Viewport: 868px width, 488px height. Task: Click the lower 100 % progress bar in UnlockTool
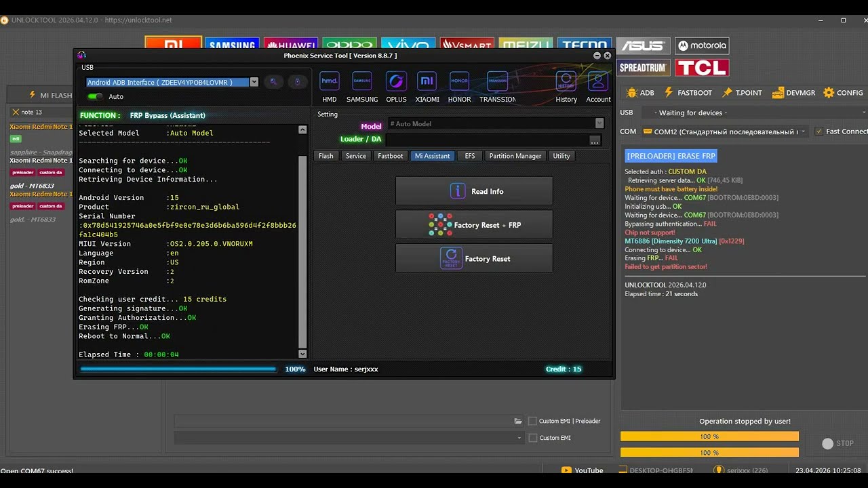click(x=709, y=453)
